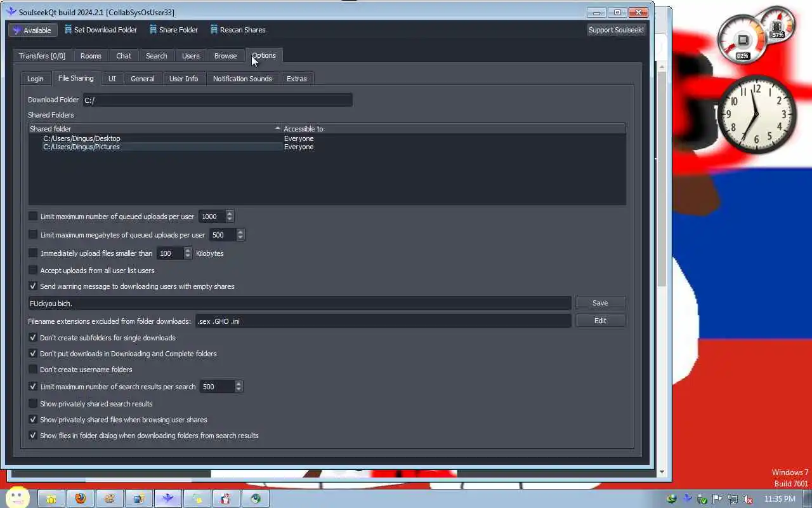Click the Soulseek bird tray icon
The width and height of the screenshot is (812, 508).
687,499
